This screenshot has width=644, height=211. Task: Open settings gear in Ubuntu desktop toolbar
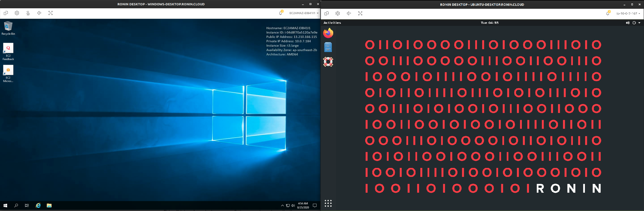[x=338, y=13]
